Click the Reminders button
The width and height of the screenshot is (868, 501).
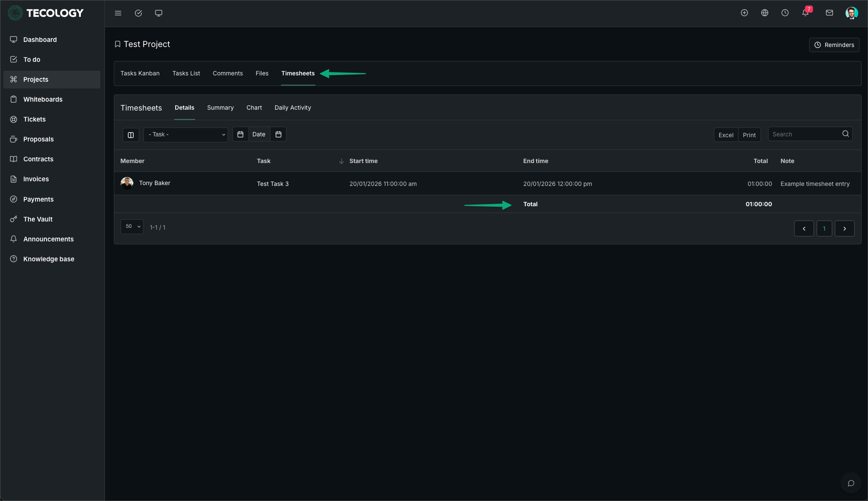click(x=834, y=45)
